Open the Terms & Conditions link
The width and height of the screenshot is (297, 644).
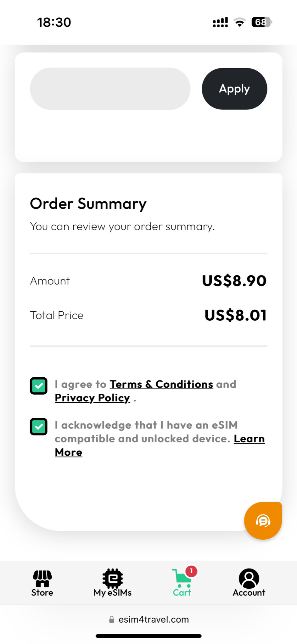point(161,384)
